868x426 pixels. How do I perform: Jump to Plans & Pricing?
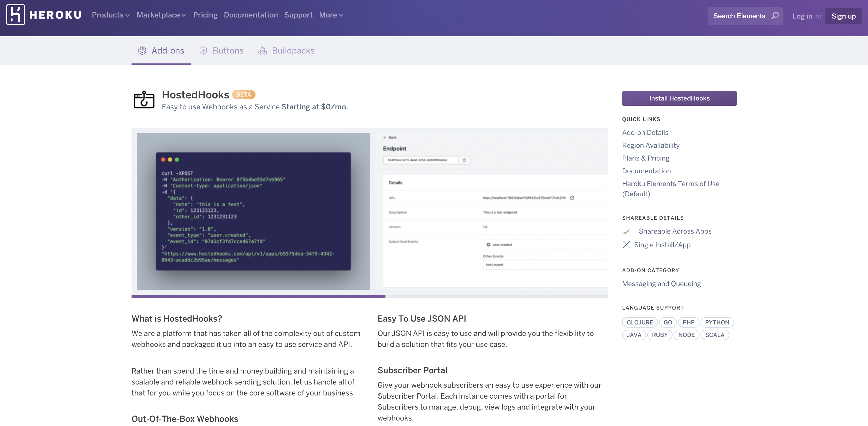point(646,158)
